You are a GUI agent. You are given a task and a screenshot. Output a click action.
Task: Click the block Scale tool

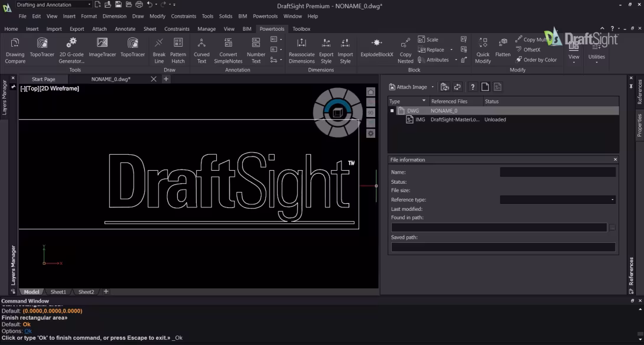pyautogui.click(x=428, y=40)
